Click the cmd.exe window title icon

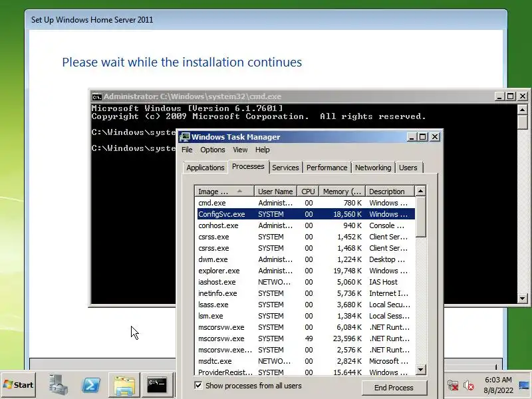point(96,96)
